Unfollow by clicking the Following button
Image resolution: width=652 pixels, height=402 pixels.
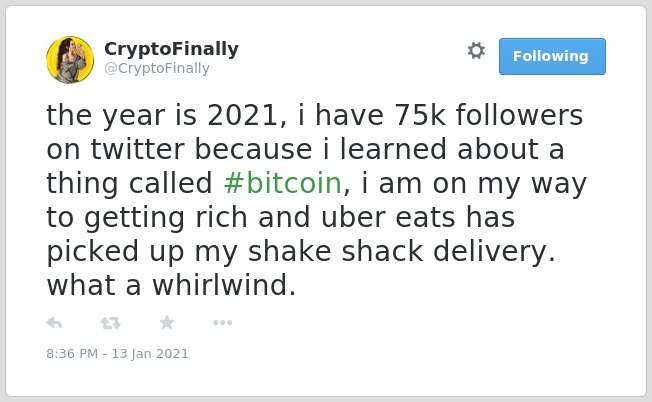(x=552, y=57)
